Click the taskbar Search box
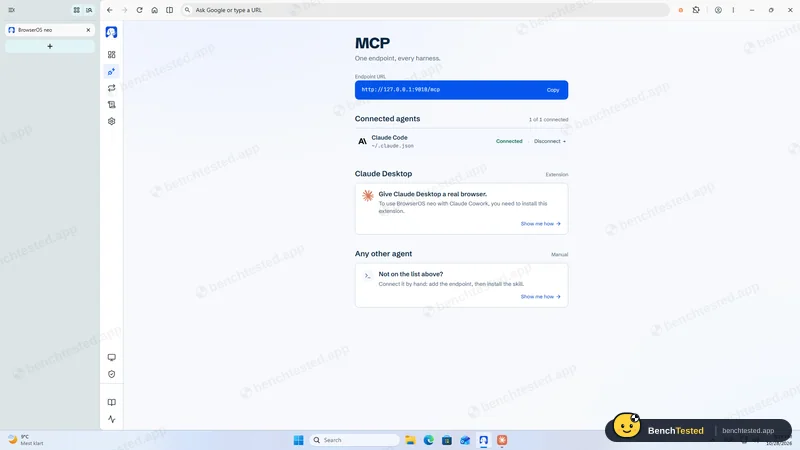Viewport: 800px width, 450px height. point(355,440)
